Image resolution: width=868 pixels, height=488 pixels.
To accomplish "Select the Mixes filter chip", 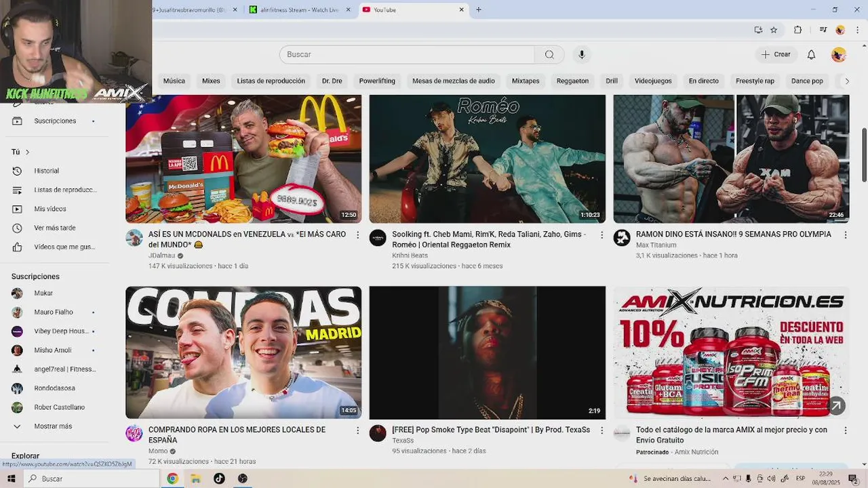I will (211, 81).
